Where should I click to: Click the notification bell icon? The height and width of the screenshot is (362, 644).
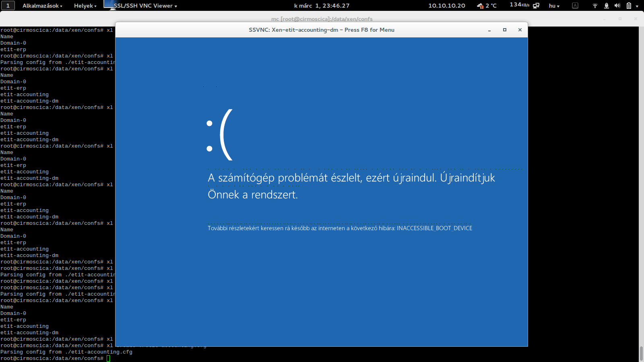point(606,6)
